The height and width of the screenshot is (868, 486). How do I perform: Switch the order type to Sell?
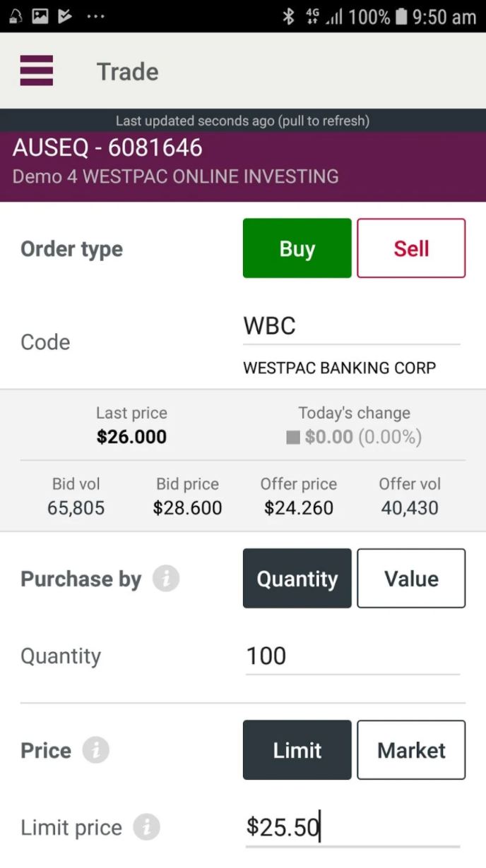coord(411,248)
